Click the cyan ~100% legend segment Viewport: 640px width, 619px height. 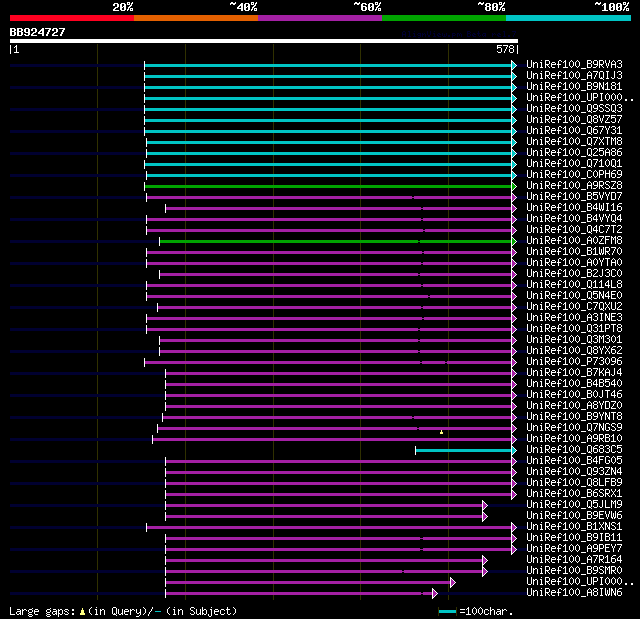point(568,18)
